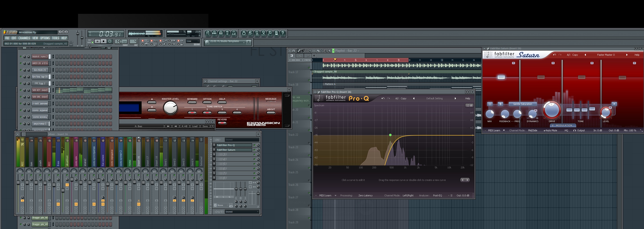Click the Saturn band power icon
The width and height of the screenshot is (644, 229).
(x=489, y=104)
